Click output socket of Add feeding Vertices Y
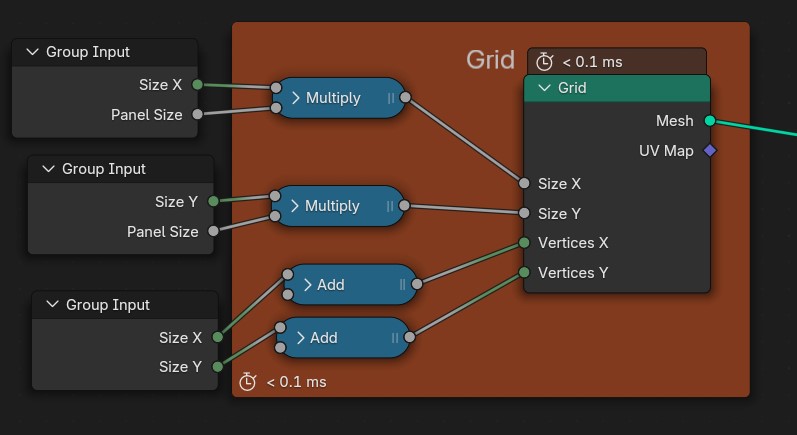 click(410, 337)
